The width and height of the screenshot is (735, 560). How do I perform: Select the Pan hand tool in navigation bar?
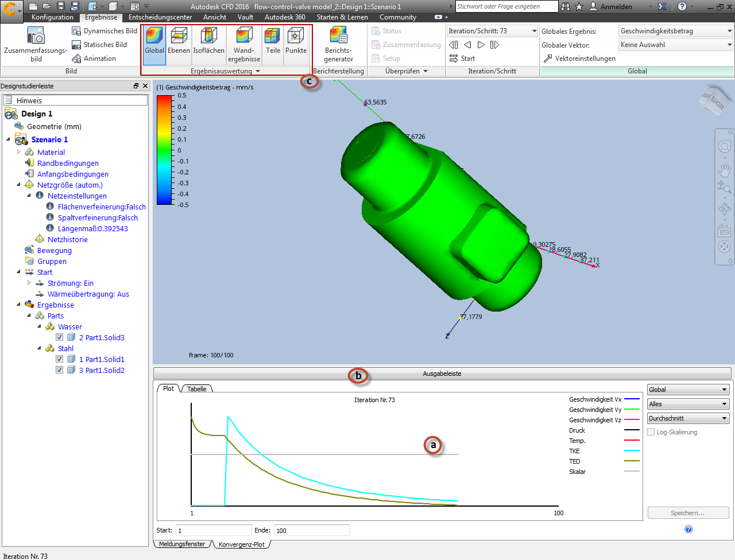725,170
